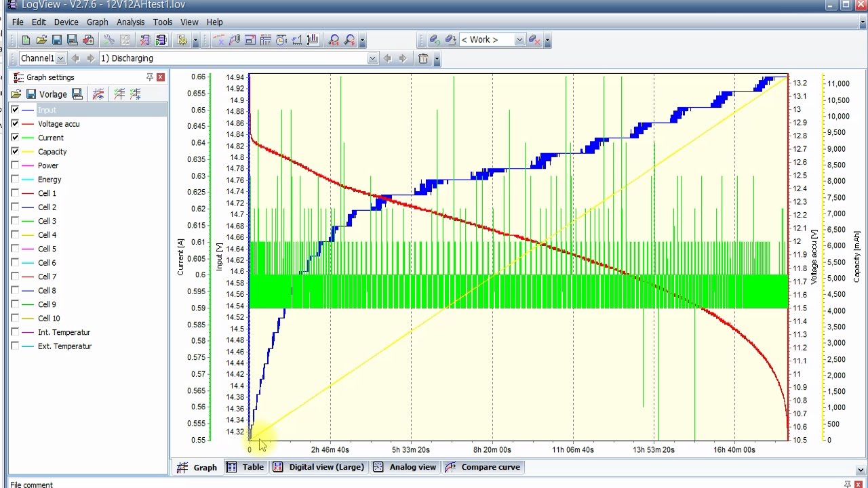Open graph template folder icon in Graph settings
This screenshot has width=868, height=488.
point(16,94)
